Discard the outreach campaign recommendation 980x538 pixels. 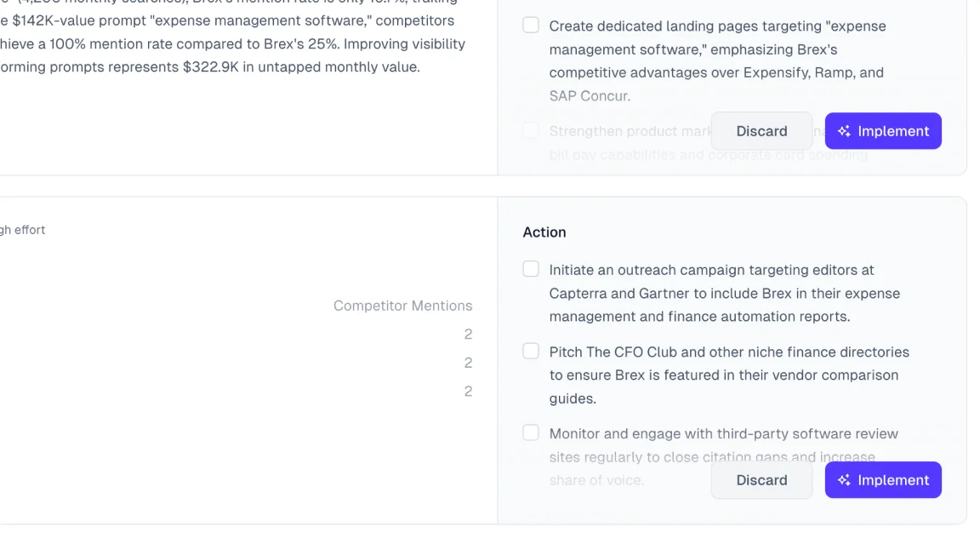click(761, 480)
